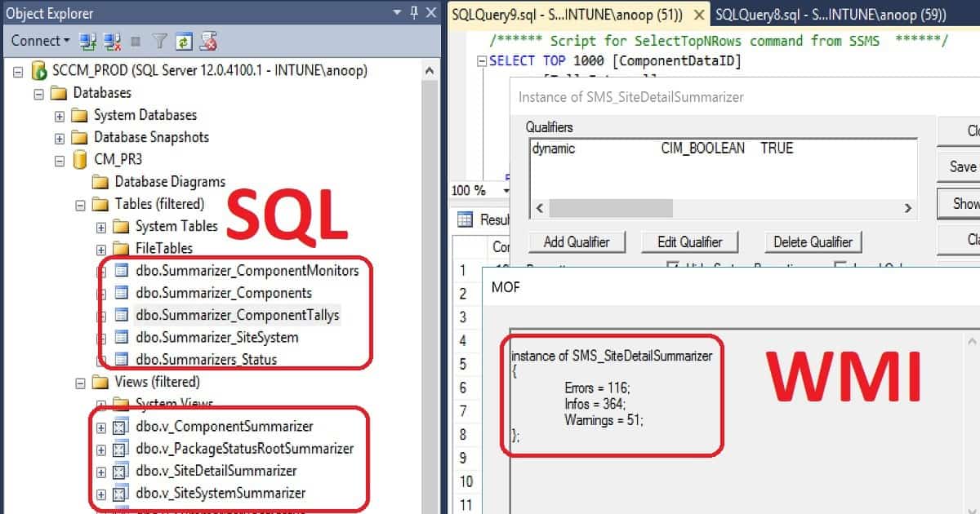Collapse the Databases node
980x514 pixels.
[x=39, y=94]
